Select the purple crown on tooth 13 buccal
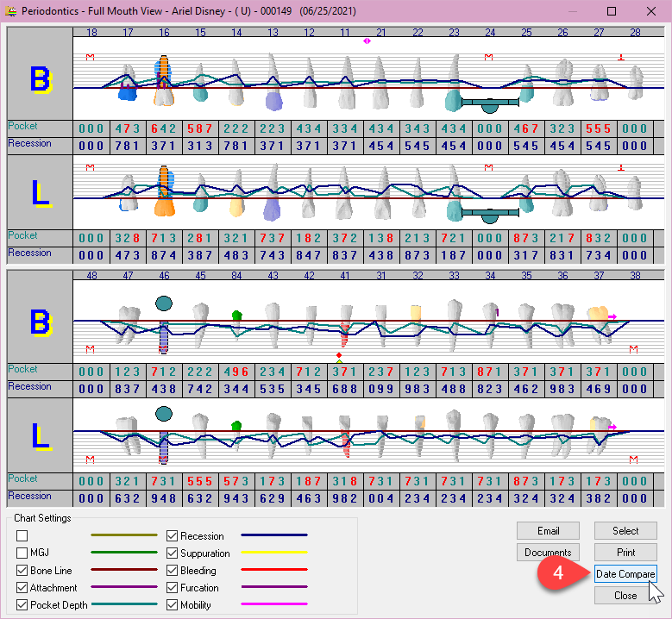This screenshot has width=672, height=619. pyautogui.click(x=273, y=102)
